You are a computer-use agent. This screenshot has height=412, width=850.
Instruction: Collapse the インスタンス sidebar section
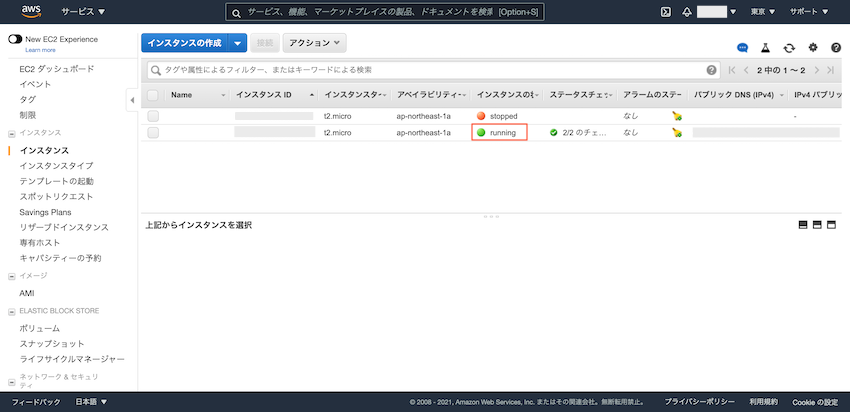pyautogui.click(x=12, y=133)
